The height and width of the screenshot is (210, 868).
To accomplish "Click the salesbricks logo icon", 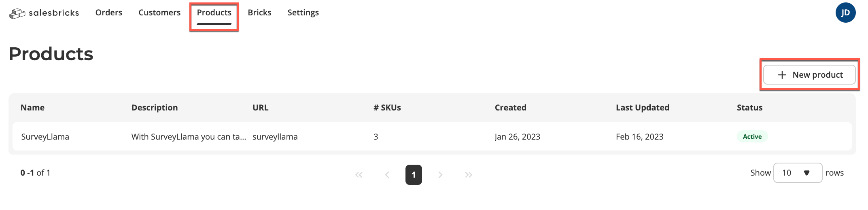I will 17,13.
